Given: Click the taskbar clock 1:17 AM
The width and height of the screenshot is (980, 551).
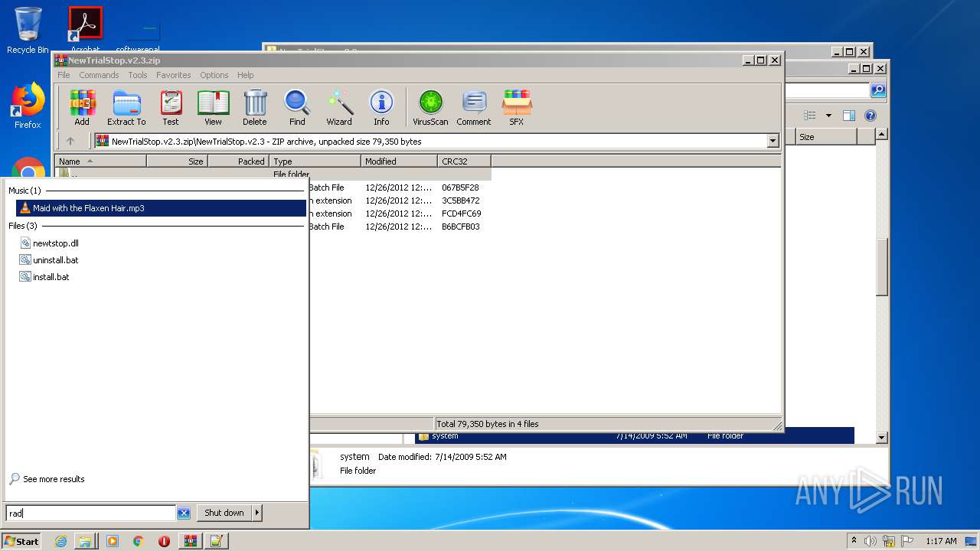Looking at the screenshot, I should (941, 541).
